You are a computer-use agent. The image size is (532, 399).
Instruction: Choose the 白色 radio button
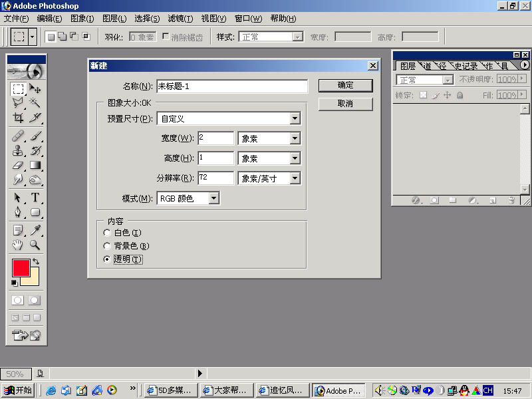coord(107,233)
